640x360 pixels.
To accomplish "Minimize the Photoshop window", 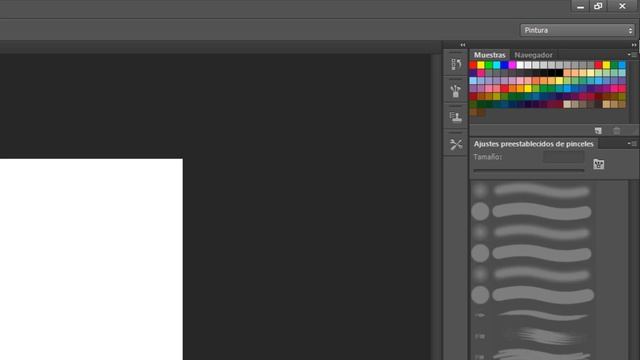I will tap(580, 6).
